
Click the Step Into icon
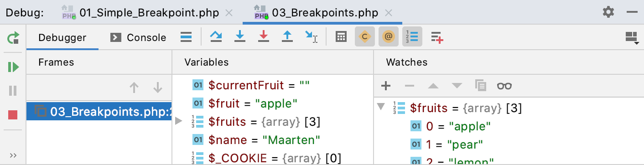[239, 37]
